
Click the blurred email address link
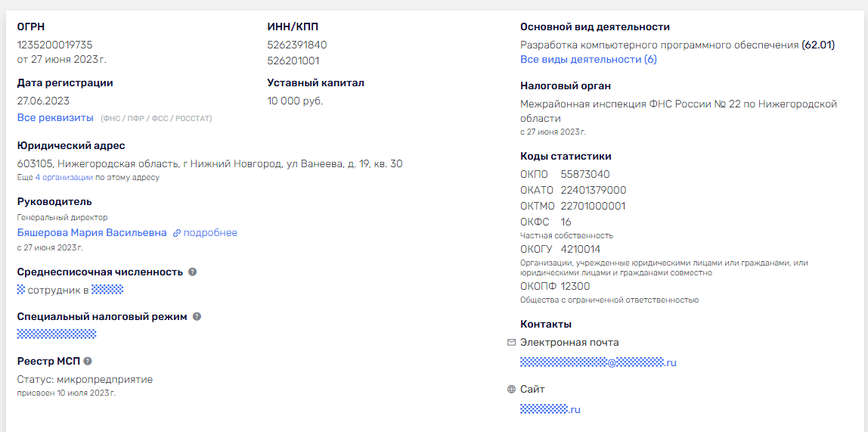[597, 363]
